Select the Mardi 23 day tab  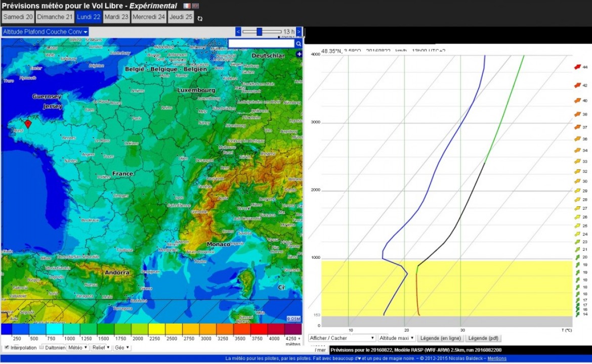(x=116, y=17)
